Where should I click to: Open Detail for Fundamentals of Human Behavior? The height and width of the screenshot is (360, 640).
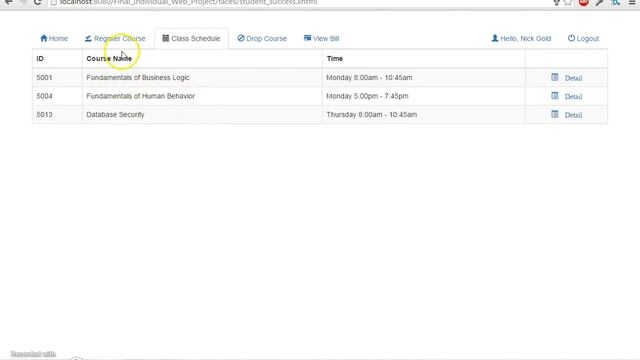coord(573,96)
